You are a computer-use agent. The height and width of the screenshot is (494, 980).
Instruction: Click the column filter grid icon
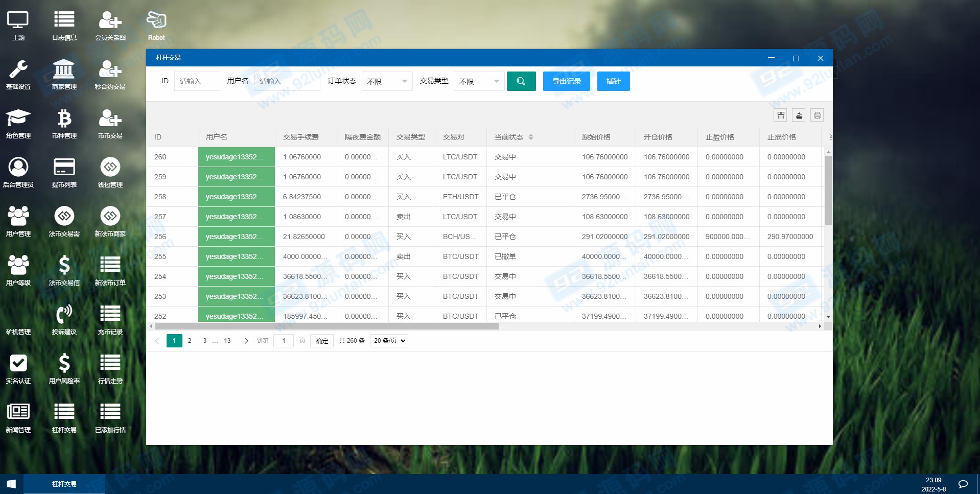click(780, 115)
